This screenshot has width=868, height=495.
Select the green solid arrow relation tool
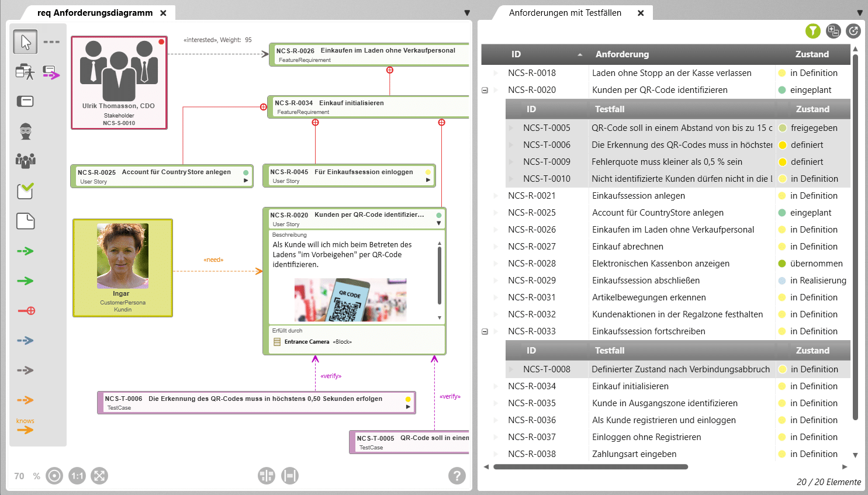(x=25, y=281)
